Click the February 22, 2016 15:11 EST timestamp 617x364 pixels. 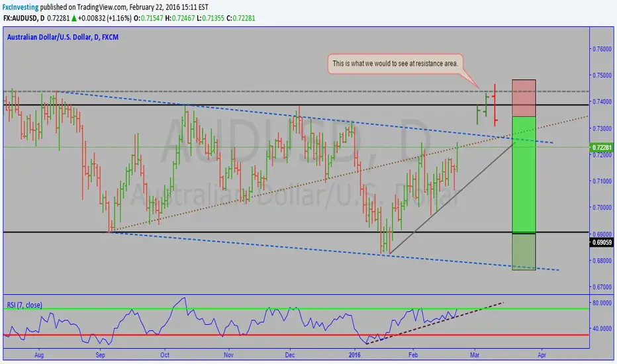point(169,7)
